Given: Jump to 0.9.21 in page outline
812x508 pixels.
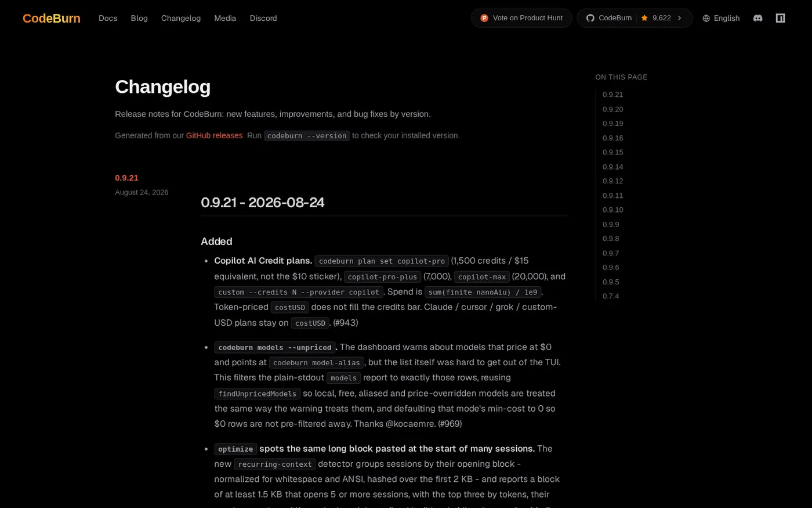Looking at the screenshot, I should (x=612, y=95).
